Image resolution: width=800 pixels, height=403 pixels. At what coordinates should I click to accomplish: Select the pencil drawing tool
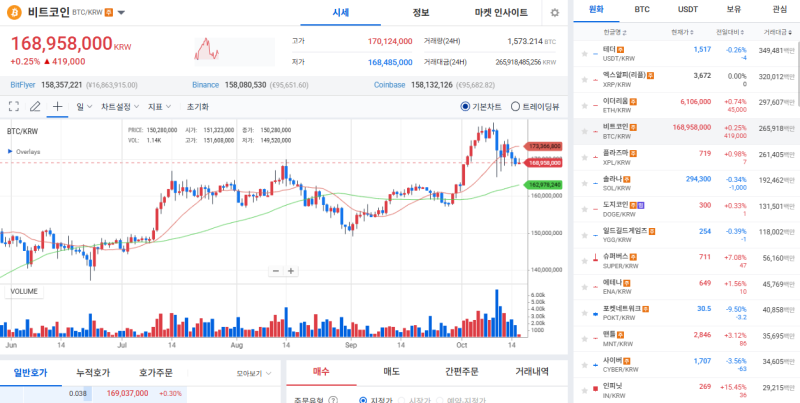(x=35, y=106)
